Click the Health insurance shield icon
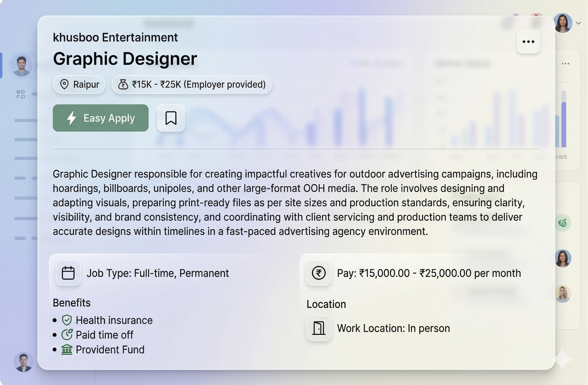This screenshot has width=588, height=385. click(x=67, y=320)
